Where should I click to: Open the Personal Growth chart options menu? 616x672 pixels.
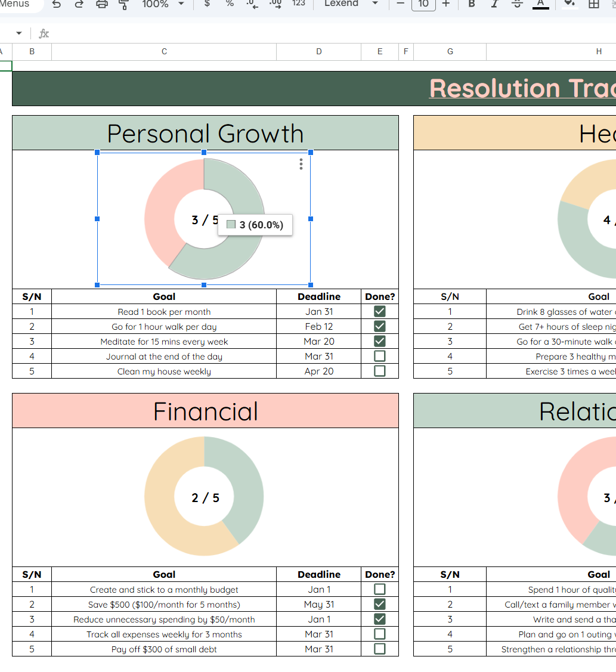click(301, 164)
